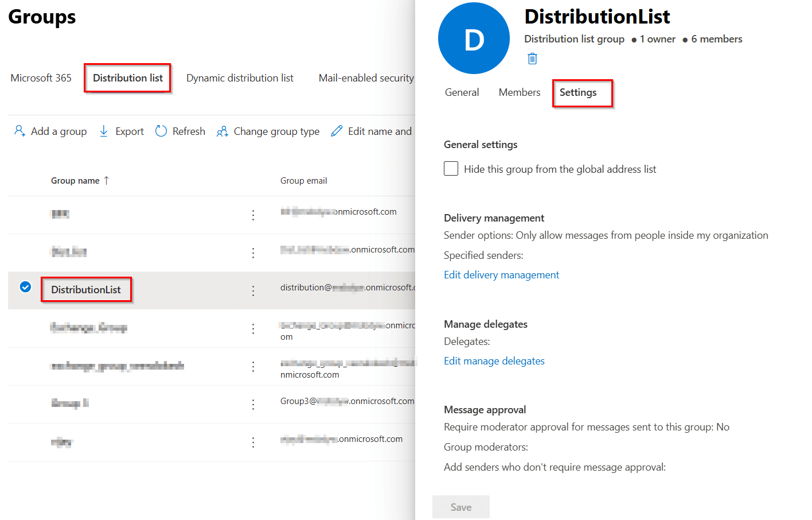Screen dimensions: 812x520
Task: Click the Add a group icon
Action: pyautogui.click(x=19, y=131)
